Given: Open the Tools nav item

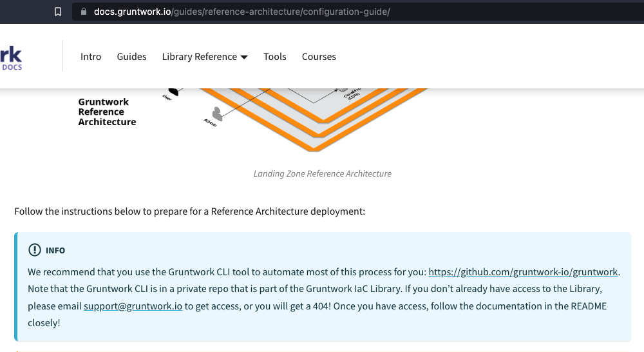Looking at the screenshot, I should tap(275, 56).
